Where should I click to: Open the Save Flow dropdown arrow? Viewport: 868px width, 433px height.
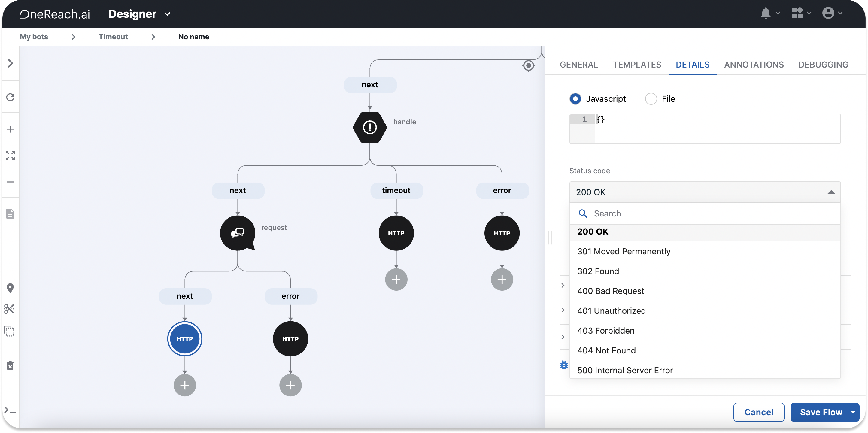tap(853, 412)
